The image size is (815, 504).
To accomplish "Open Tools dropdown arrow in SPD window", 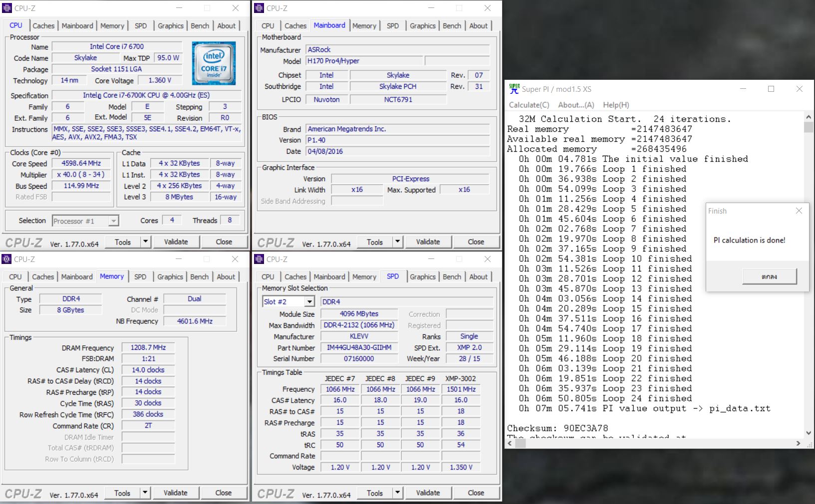I will (398, 493).
